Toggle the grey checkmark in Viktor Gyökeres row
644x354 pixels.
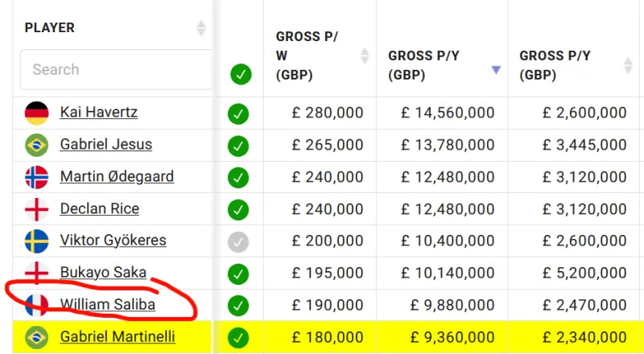(x=238, y=241)
